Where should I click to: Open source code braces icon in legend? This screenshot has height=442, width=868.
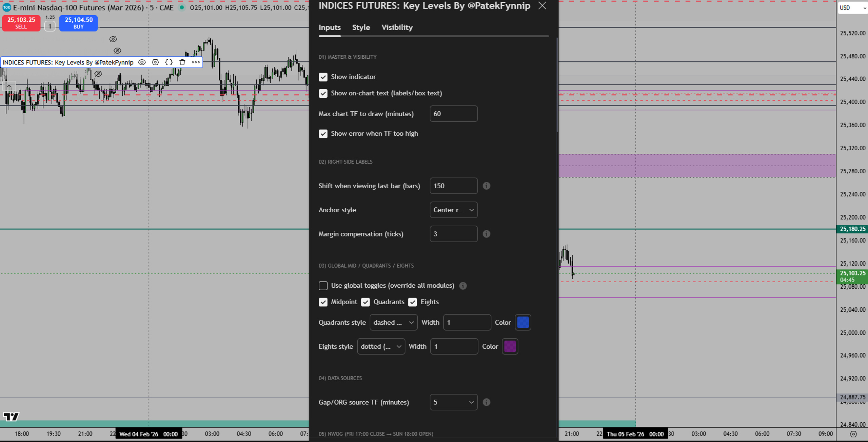coord(169,62)
